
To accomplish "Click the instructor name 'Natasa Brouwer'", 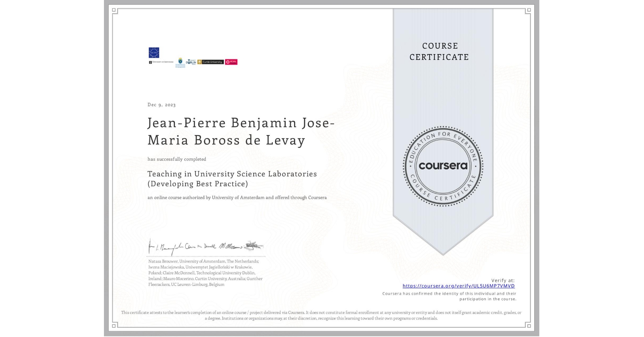I will pyautogui.click(x=163, y=261).
